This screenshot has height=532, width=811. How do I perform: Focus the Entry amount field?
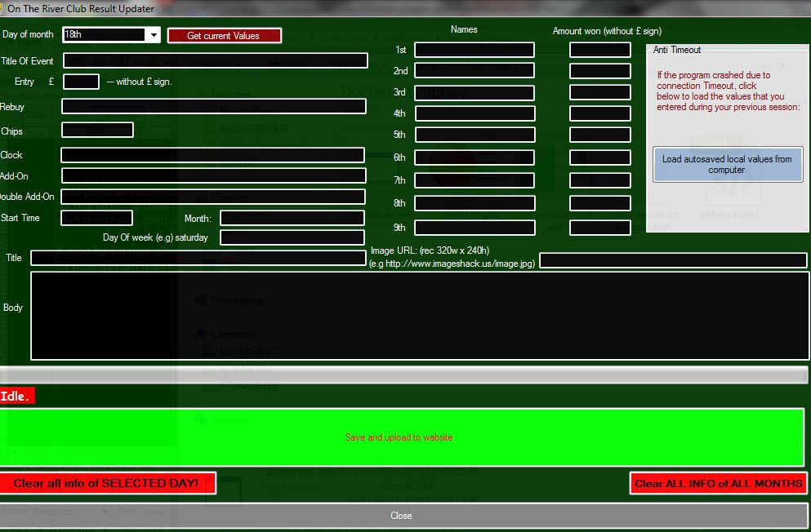[81, 82]
